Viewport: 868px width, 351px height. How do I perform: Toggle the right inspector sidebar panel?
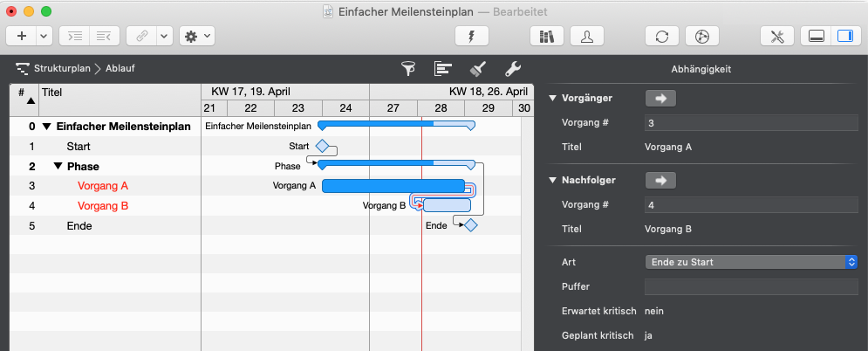point(844,36)
